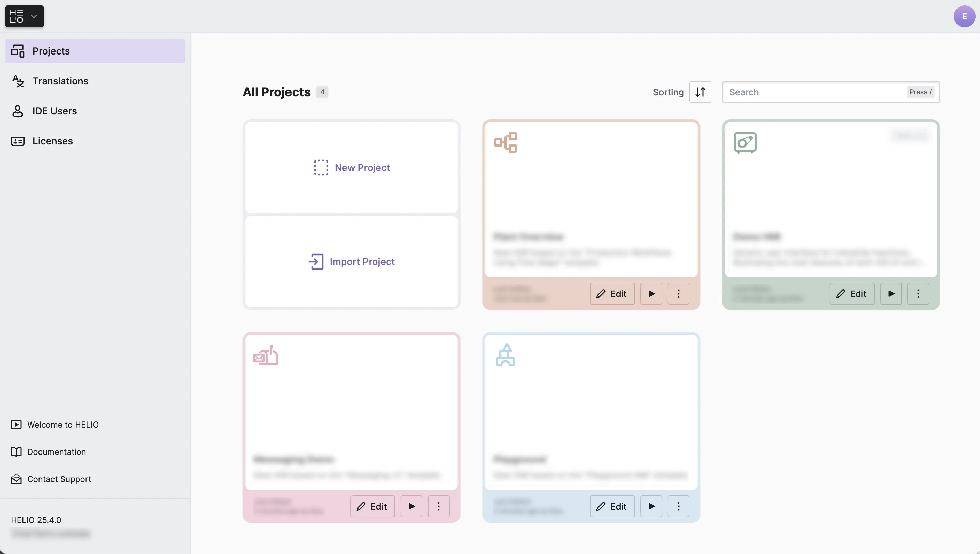Run the pink mailbox project
This screenshot has height=554, width=980.
point(411,506)
